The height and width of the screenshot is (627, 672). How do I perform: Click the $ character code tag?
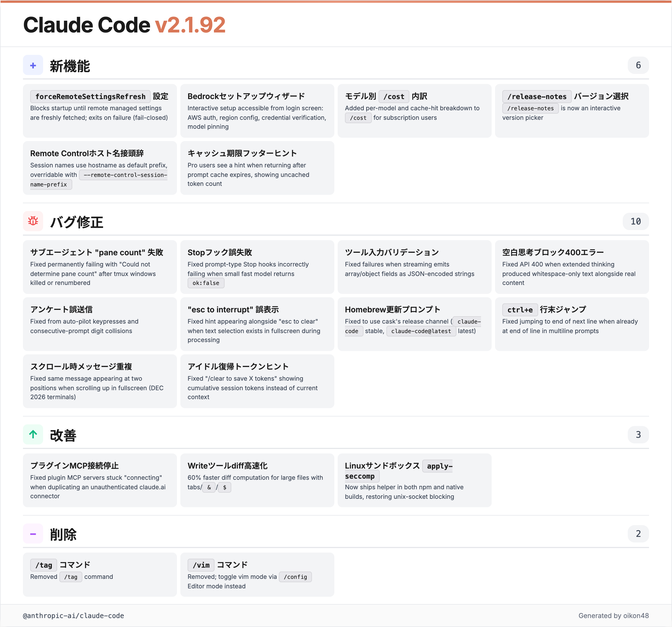point(225,487)
